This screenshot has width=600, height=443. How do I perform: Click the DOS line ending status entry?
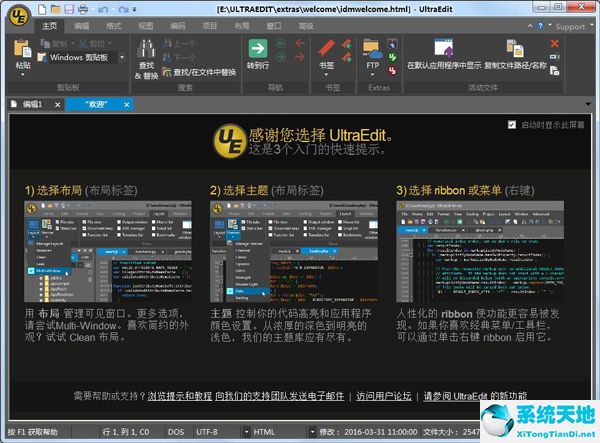click(x=176, y=432)
